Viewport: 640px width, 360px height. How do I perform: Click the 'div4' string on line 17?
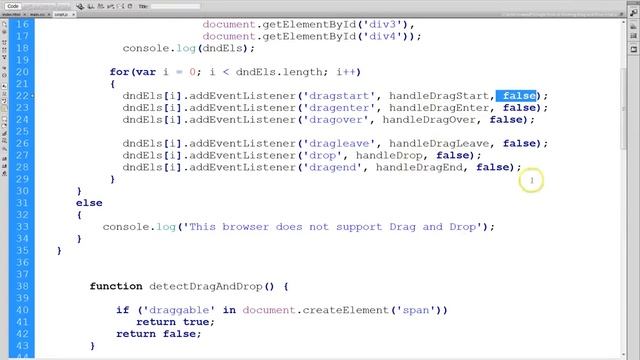click(382, 36)
